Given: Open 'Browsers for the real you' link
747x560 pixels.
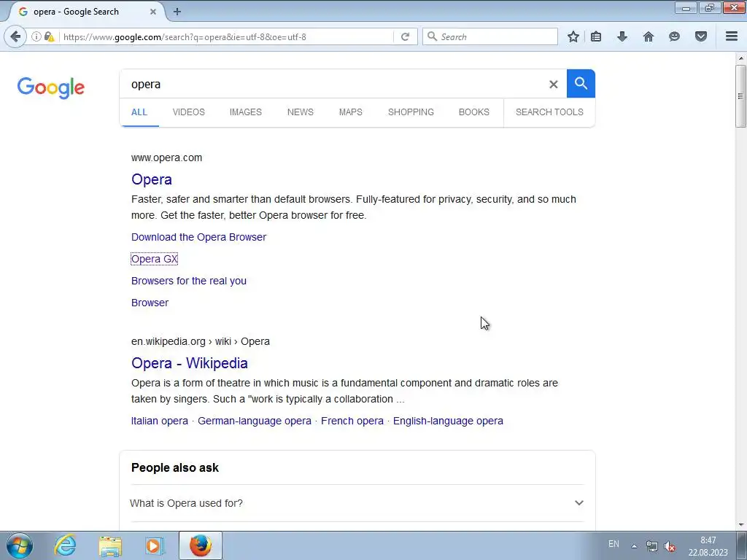Looking at the screenshot, I should (x=189, y=281).
